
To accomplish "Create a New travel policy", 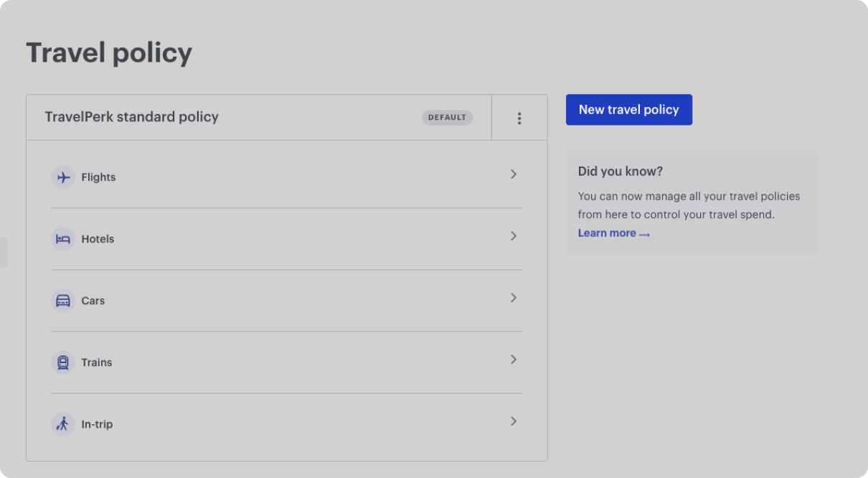I will click(x=629, y=110).
